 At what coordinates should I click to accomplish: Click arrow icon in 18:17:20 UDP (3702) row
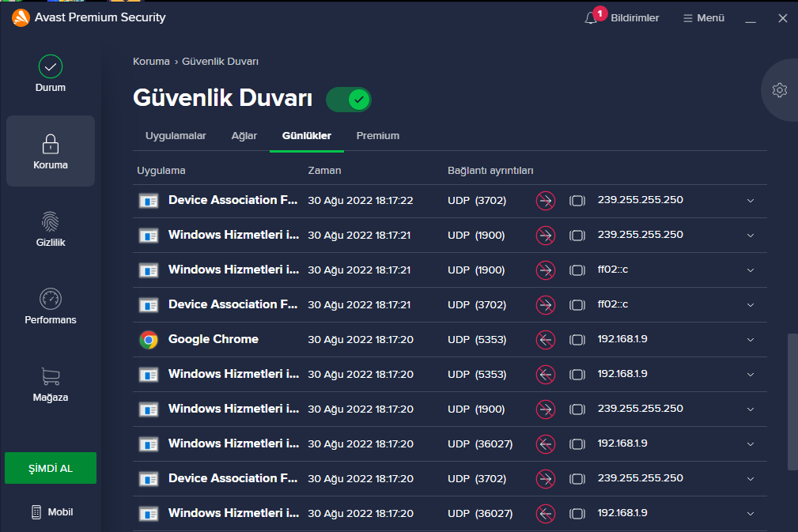[x=546, y=479]
